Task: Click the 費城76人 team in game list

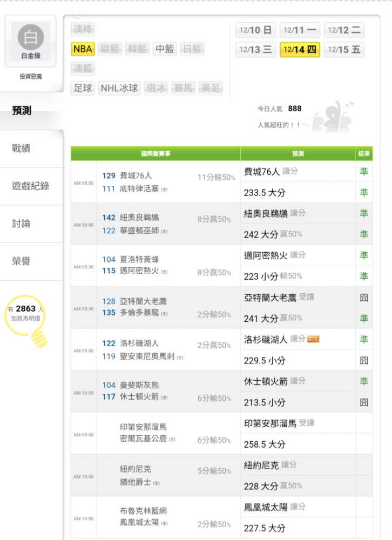Action: pos(136,175)
